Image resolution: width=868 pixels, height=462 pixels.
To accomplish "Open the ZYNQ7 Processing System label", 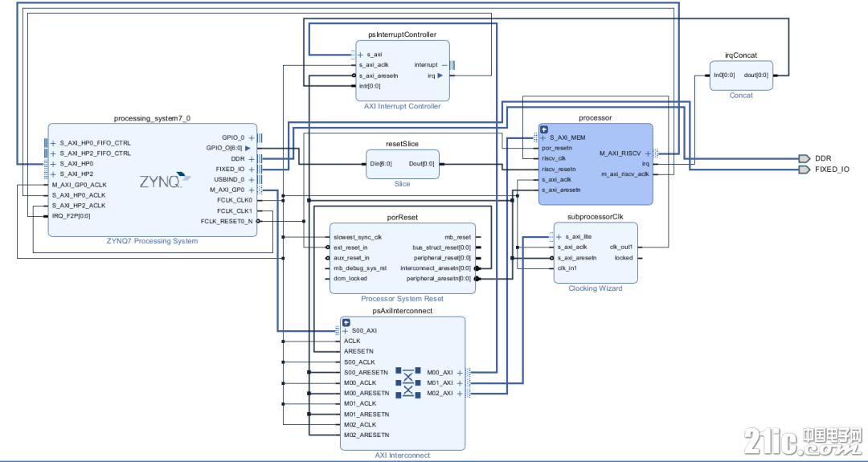I will 152,241.
